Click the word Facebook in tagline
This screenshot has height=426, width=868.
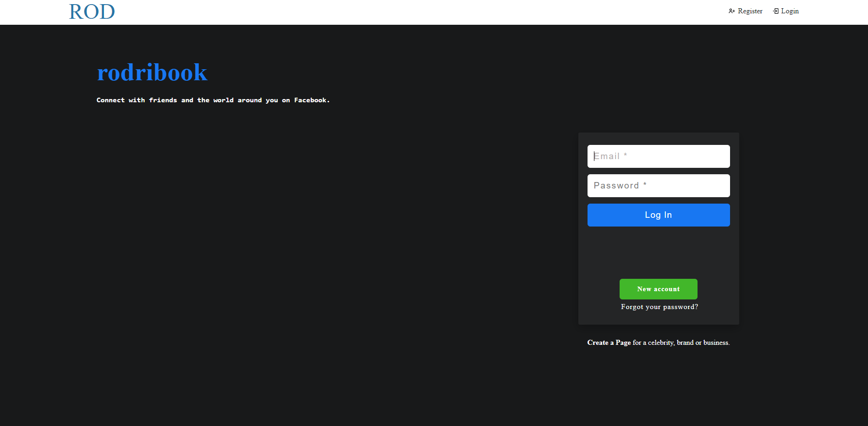tap(310, 100)
